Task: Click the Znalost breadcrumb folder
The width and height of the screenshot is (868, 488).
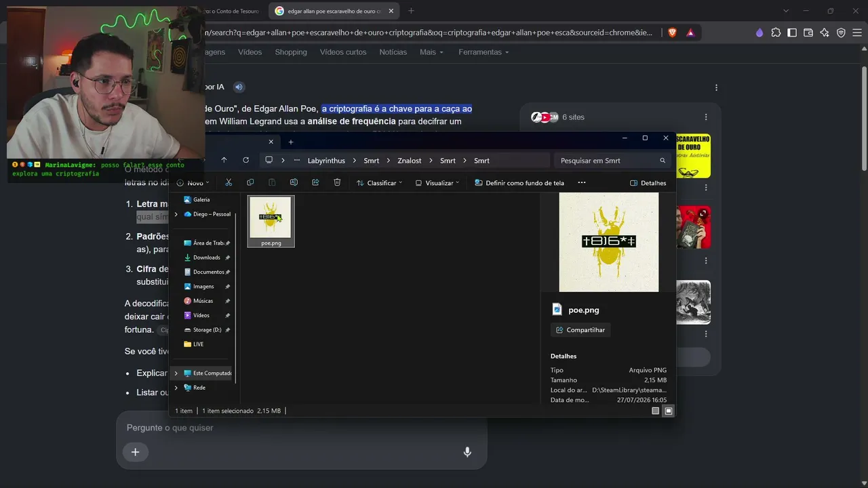Action: [x=410, y=161]
